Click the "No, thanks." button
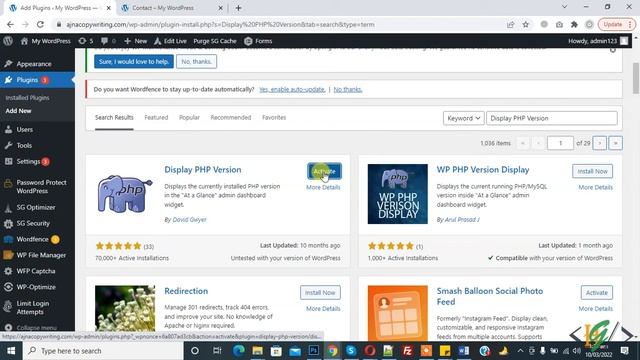 [196, 62]
